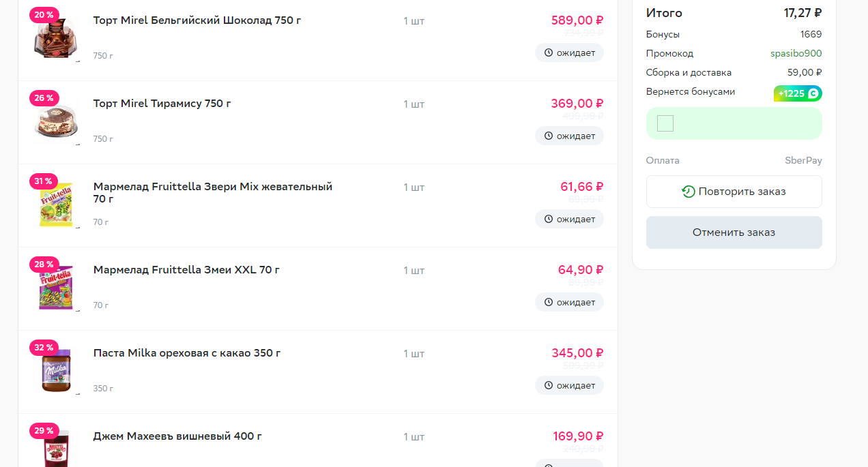Open the Торт Mirel Тирамису 750 г product

tap(162, 104)
